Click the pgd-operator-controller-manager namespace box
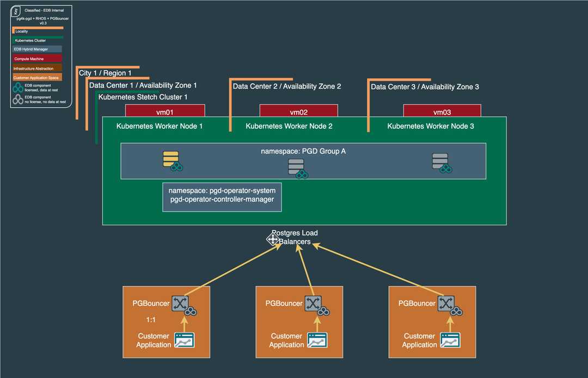The image size is (588, 378). [222, 197]
